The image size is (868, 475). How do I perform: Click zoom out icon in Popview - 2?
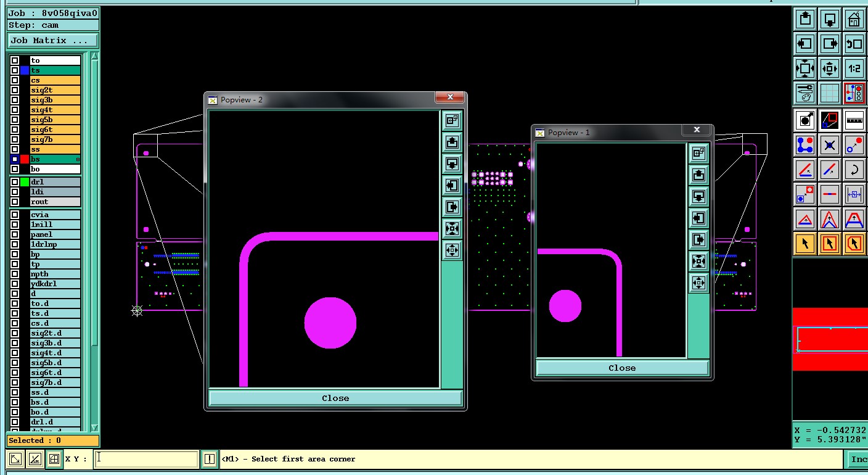(452, 250)
